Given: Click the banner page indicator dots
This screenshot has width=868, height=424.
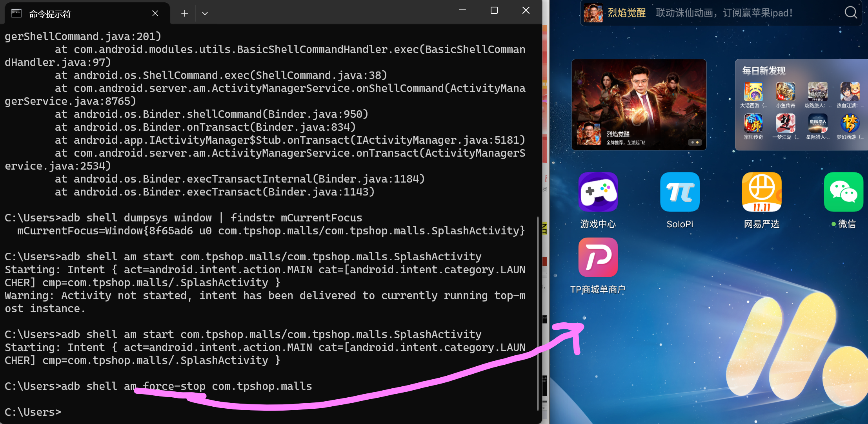Looking at the screenshot, I should [x=695, y=142].
